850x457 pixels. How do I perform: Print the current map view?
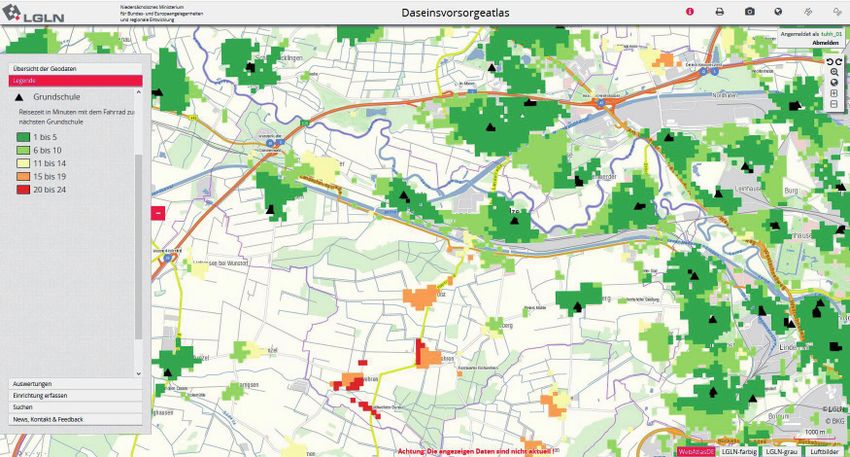[719, 11]
